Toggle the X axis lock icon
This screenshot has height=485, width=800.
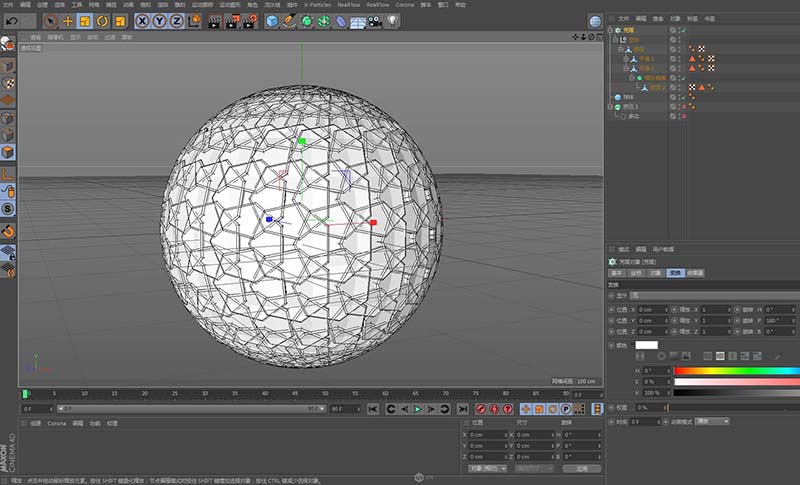(x=143, y=20)
